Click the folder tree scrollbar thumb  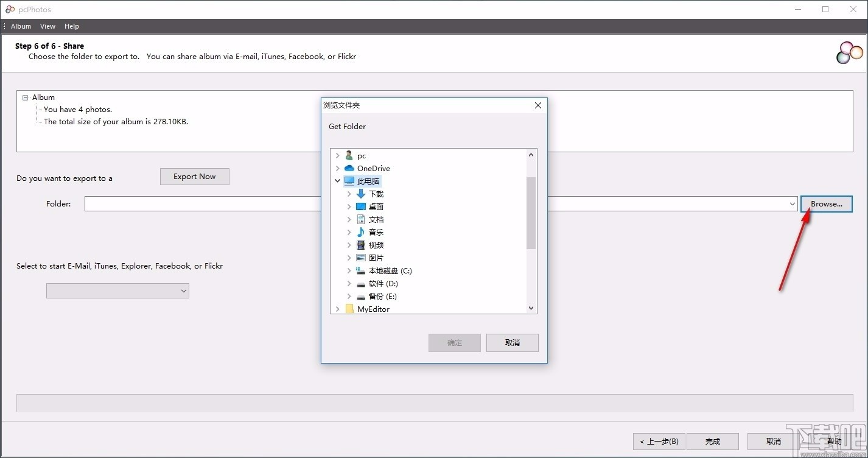pyautogui.click(x=531, y=213)
